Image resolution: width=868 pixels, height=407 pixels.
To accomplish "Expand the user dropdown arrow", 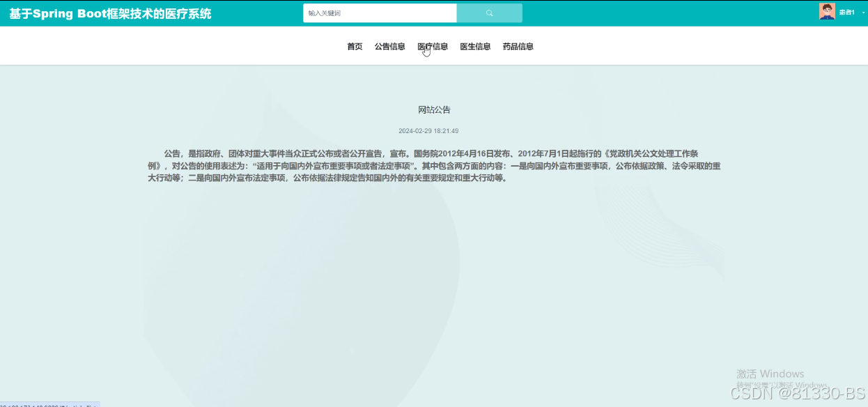I will pos(864,13).
